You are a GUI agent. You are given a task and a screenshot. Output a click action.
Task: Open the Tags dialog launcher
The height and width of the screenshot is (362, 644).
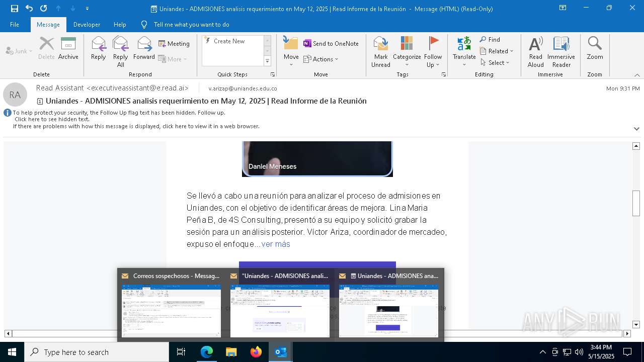pos(444,74)
